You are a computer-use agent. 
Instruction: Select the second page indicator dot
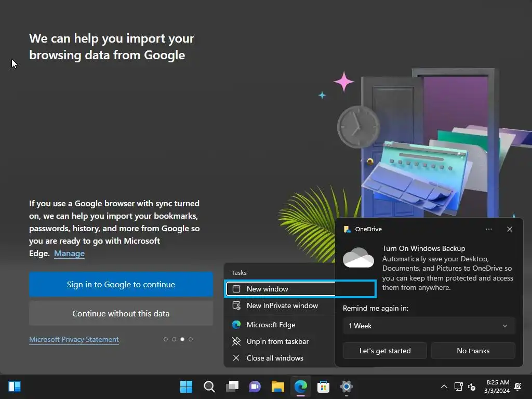tap(174, 339)
